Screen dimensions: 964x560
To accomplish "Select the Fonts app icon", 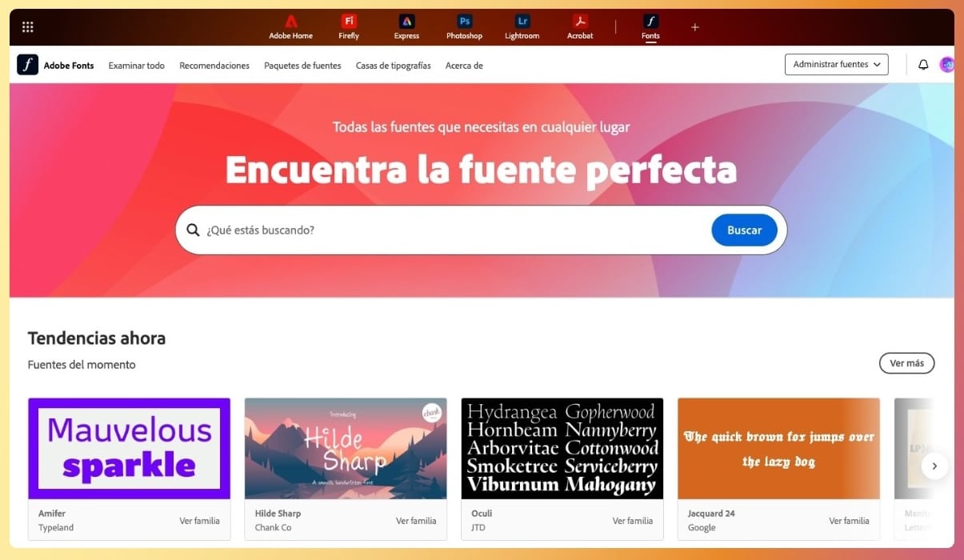I will click(650, 27).
